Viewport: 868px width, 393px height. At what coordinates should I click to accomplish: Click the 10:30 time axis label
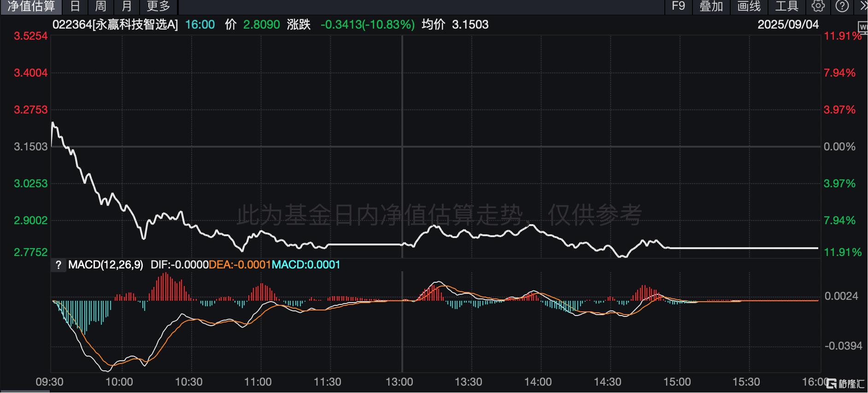[189, 382]
